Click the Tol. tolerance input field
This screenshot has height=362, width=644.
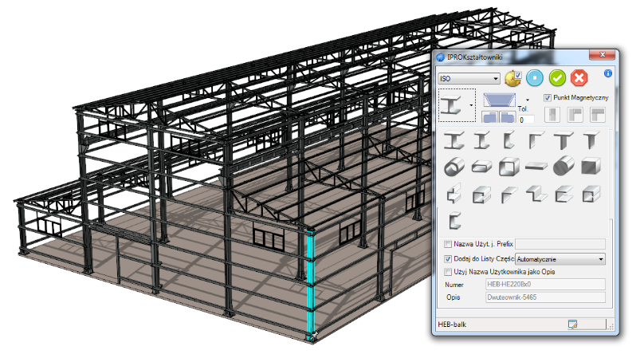[526, 120]
